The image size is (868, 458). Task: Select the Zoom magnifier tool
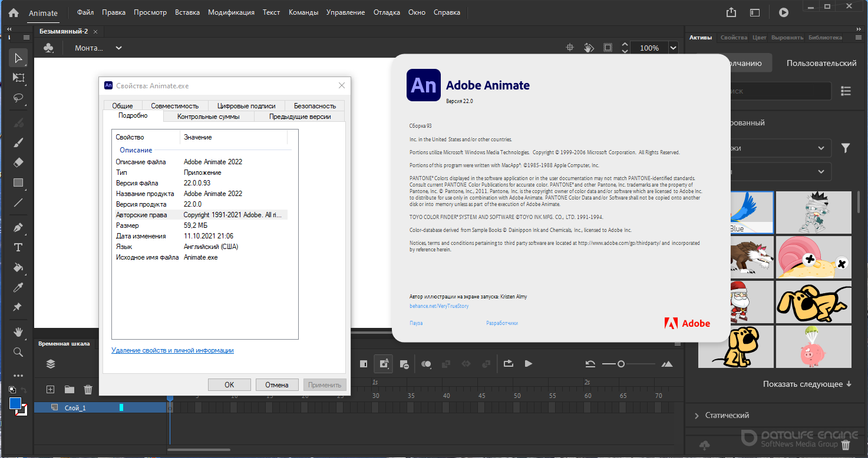(18, 352)
